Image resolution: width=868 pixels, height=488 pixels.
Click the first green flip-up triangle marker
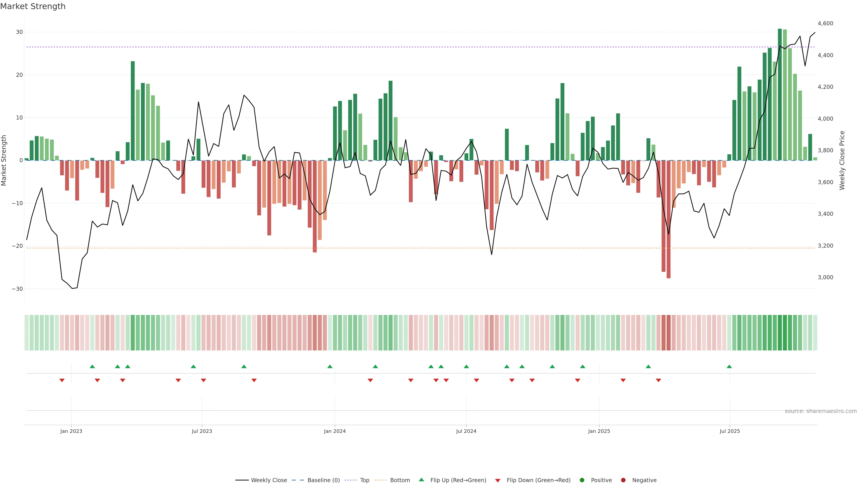point(92,366)
